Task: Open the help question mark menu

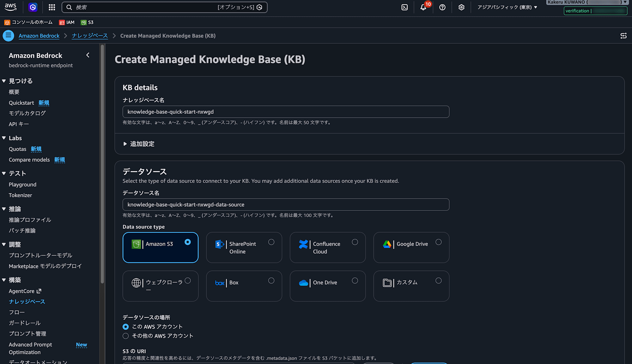Action: [x=442, y=7]
